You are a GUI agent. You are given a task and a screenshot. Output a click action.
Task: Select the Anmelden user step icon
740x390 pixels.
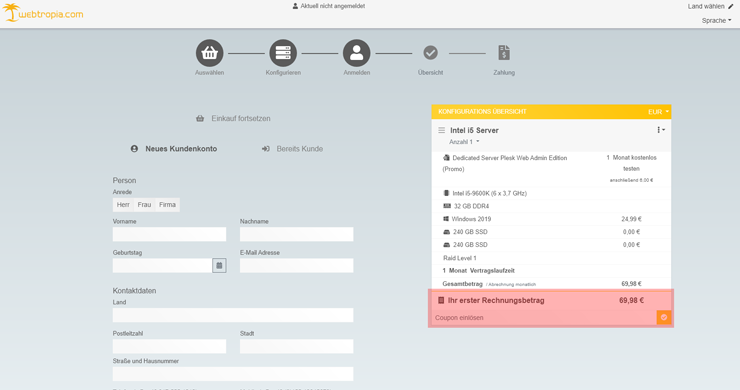coord(357,53)
